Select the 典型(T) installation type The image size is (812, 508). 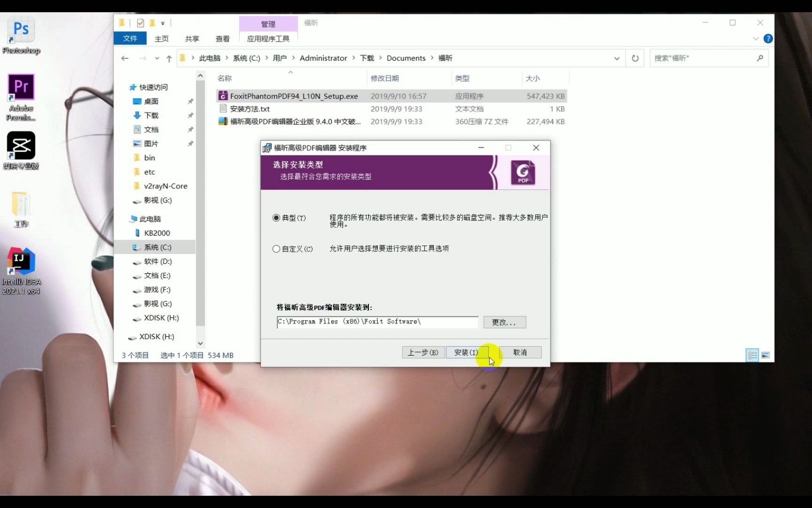pos(276,218)
